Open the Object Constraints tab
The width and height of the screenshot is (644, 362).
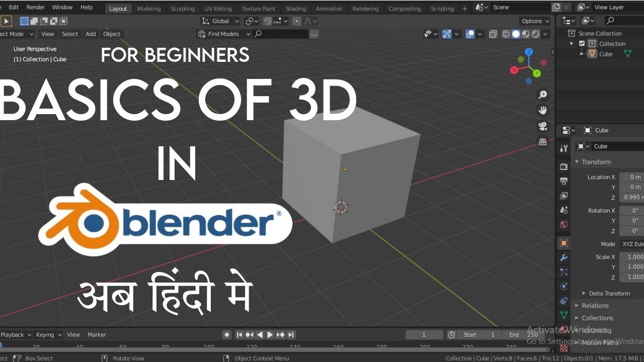coord(564,301)
